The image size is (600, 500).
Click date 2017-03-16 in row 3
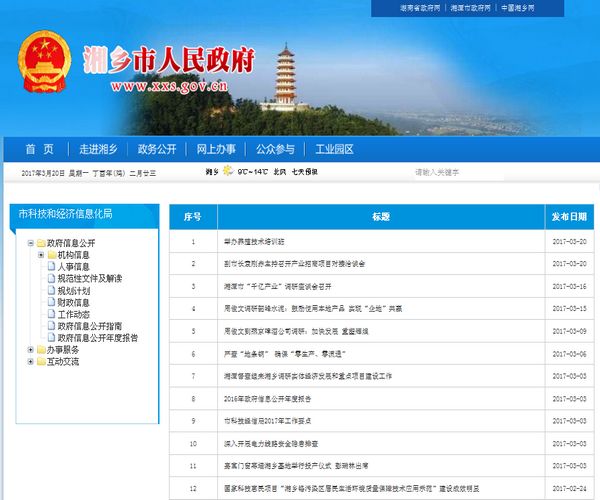569,287
